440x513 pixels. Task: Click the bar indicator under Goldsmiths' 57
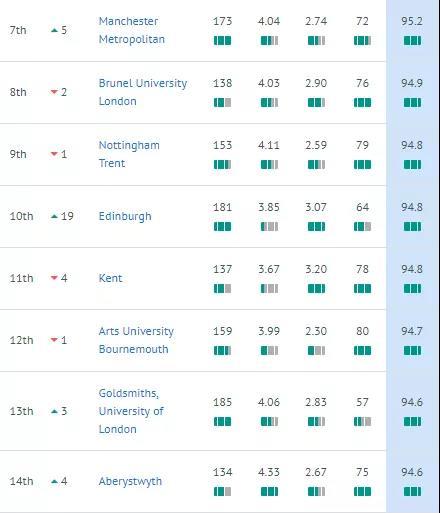362,422
